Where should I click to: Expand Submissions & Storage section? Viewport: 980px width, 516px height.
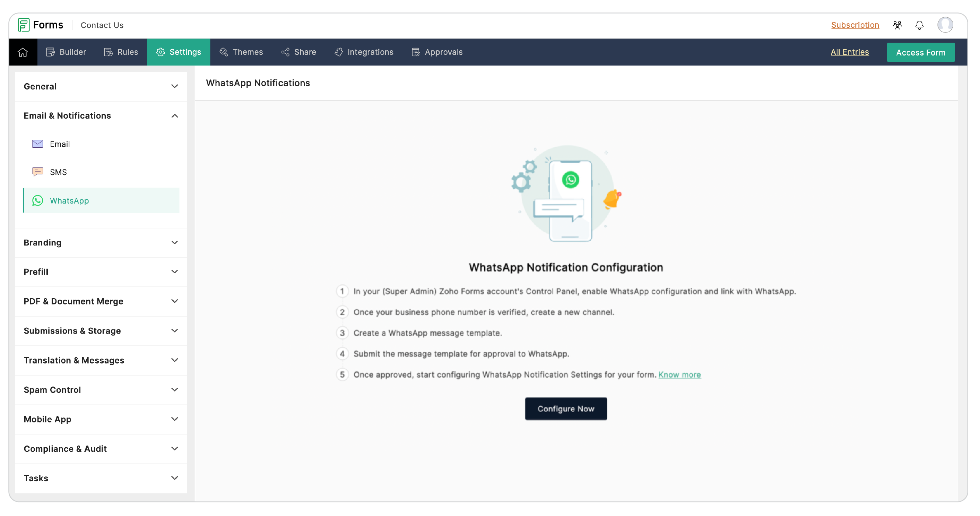101,331
